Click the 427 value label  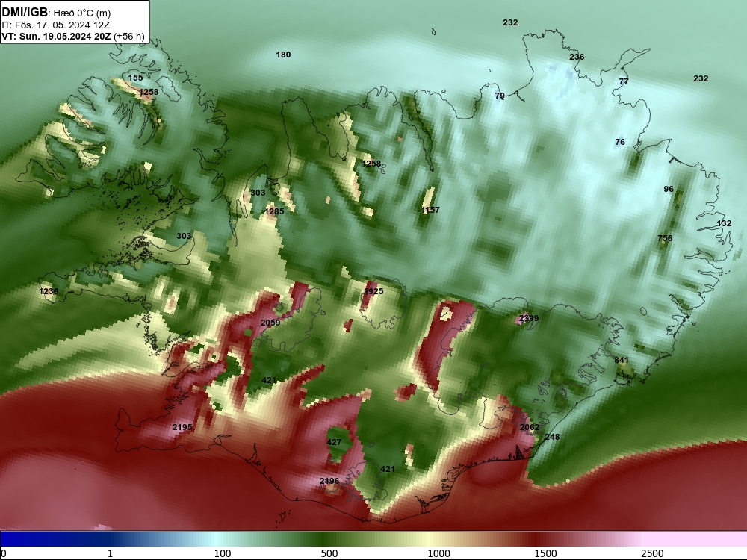point(334,442)
